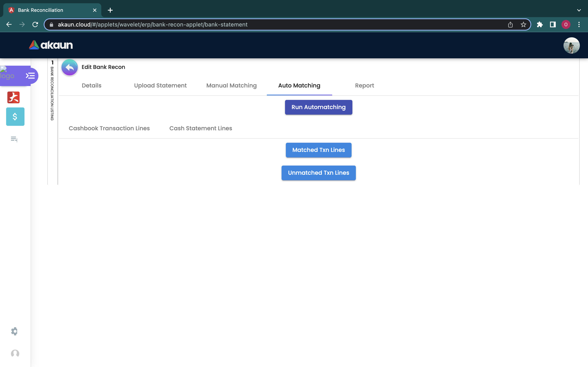This screenshot has height=367, width=588.
Task: Open the Manual Matching tab
Action: (x=231, y=85)
